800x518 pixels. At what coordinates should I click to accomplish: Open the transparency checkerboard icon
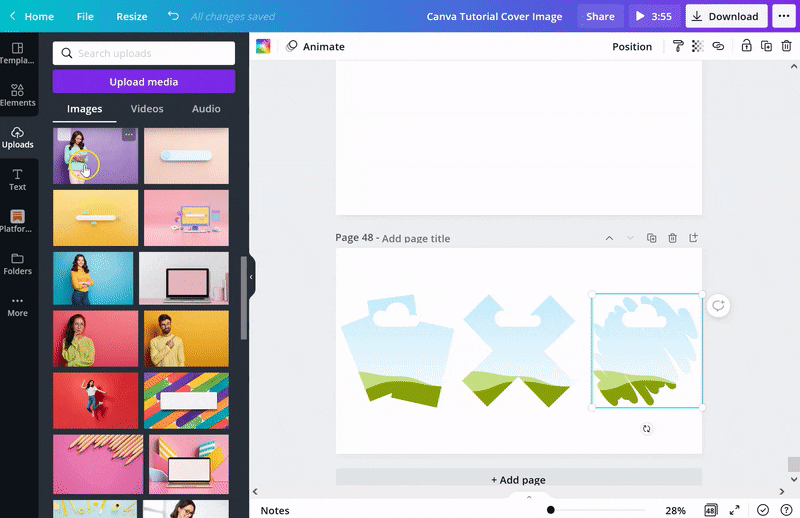coord(697,46)
